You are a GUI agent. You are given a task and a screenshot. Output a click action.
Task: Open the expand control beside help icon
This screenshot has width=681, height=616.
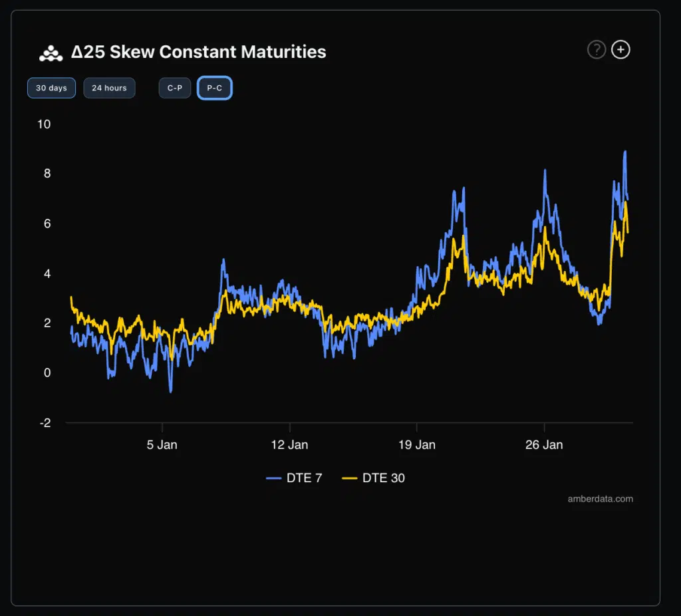[x=620, y=50]
